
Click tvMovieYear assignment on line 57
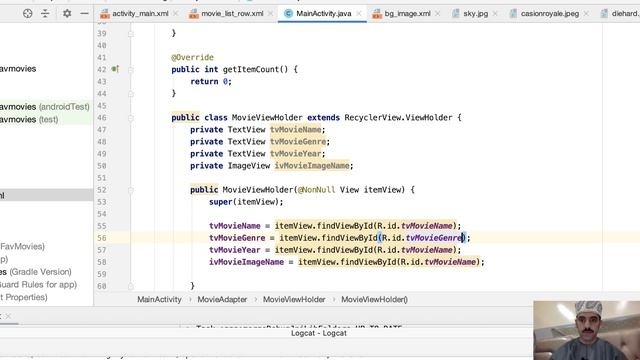click(235, 250)
